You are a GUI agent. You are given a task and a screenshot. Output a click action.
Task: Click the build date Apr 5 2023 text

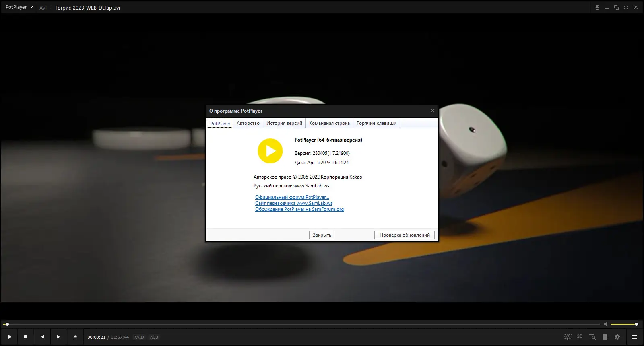point(322,163)
